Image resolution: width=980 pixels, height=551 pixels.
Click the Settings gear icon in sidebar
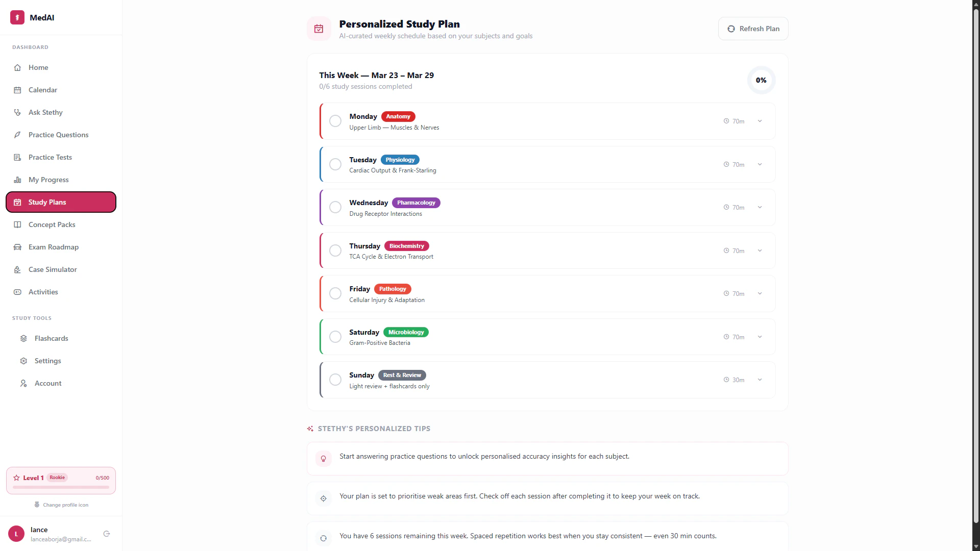[x=23, y=361]
